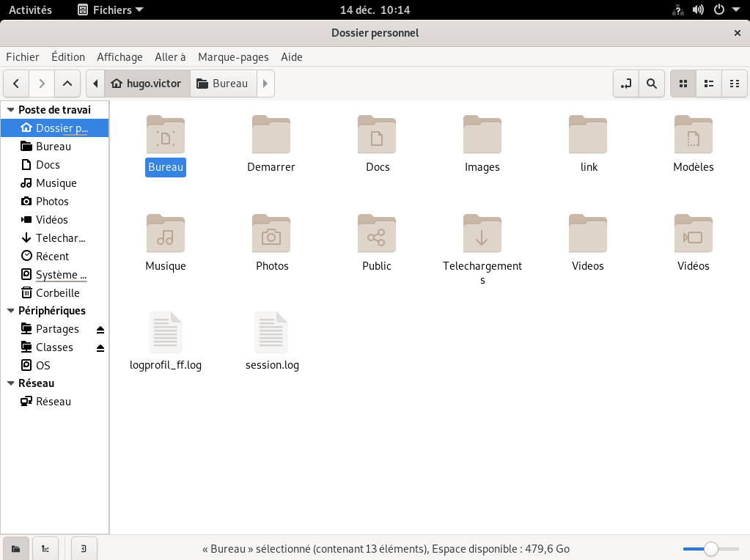Screen dimensions: 750x560
Task: Open Activités overview
Action: pos(30,10)
